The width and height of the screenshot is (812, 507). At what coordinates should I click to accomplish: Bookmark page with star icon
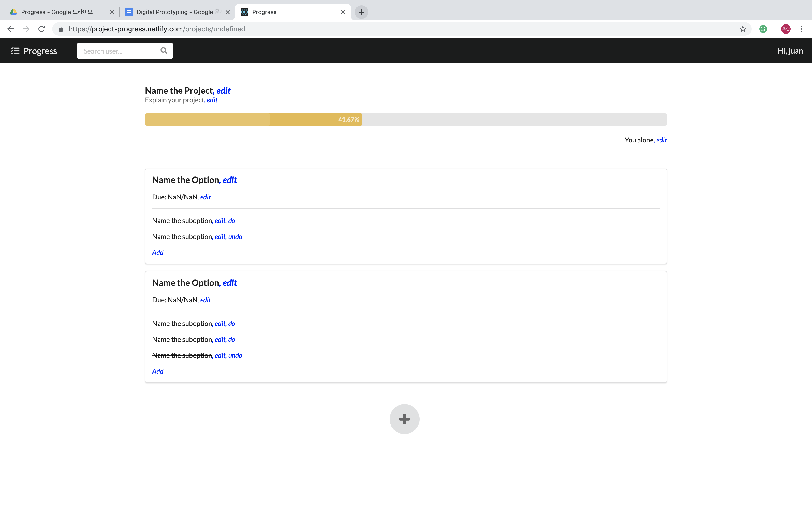pos(743,29)
